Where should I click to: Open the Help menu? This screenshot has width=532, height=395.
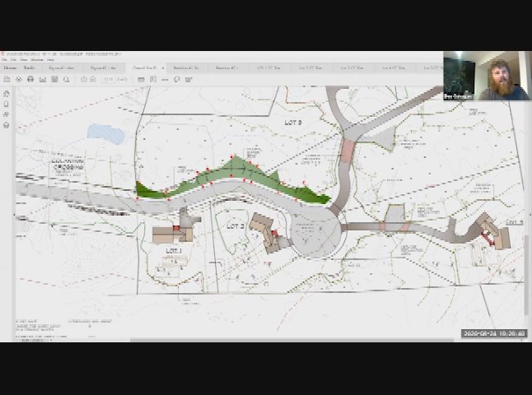pos(50,60)
